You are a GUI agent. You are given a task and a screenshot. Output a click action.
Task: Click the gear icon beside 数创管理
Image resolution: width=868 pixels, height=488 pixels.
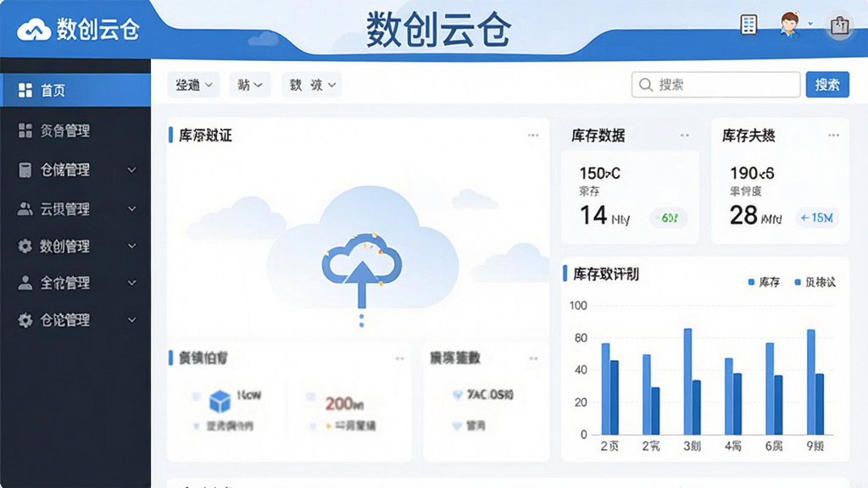[25, 246]
